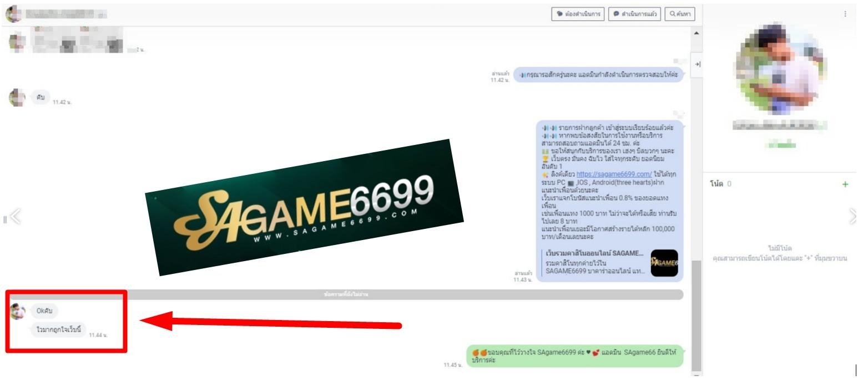The width and height of the screenshot is (868, 390).
Task: Click the ต้องดำเนินการ follow-up button
Action: [x=577, y=14]
